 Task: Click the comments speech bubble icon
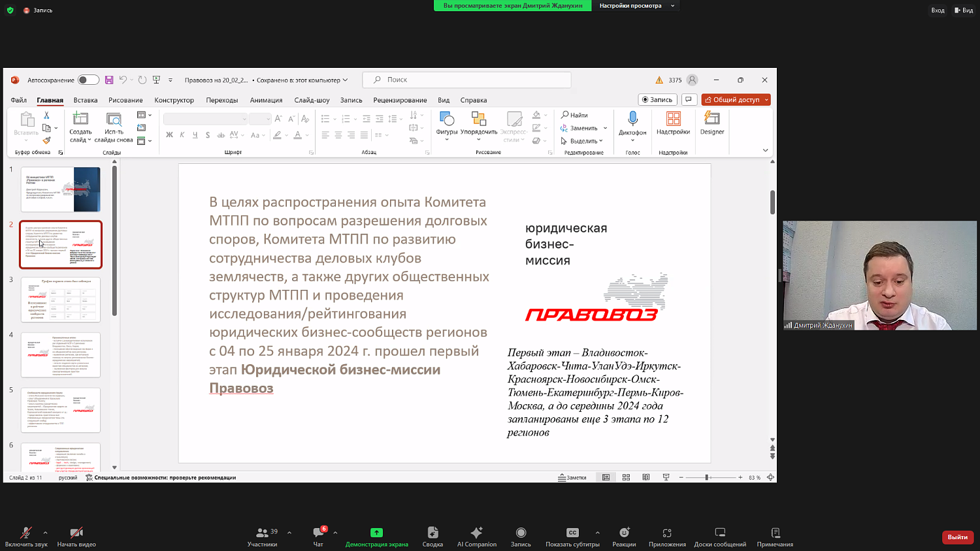pyautogui.click(x=689, y=99)
